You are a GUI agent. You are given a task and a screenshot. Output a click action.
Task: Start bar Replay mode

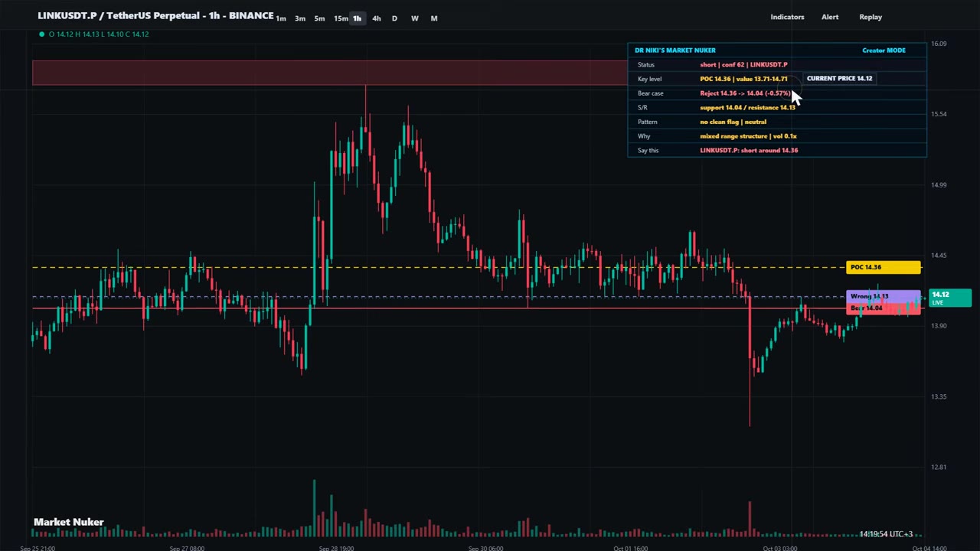pos(871,17)
